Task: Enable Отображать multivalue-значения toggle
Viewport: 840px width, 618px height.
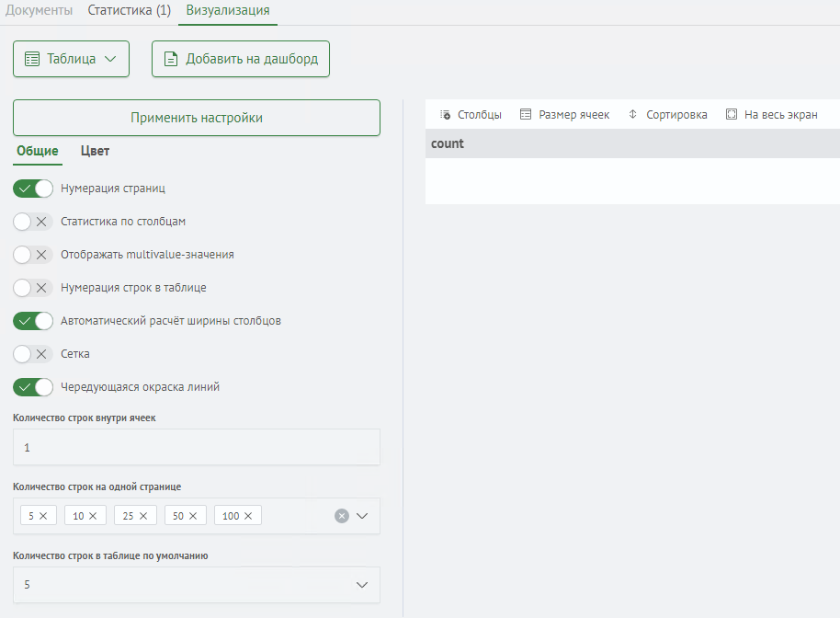Action: coord(33,255)
